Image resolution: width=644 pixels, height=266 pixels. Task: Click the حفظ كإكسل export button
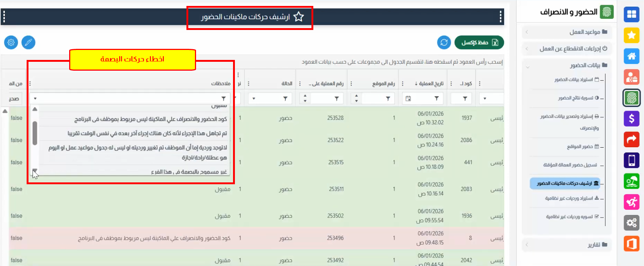479,43
